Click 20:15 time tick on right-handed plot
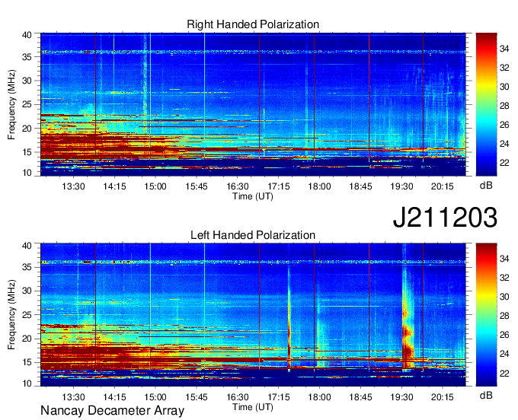This screenshot has height=420, width=518. tap(443, 186)
